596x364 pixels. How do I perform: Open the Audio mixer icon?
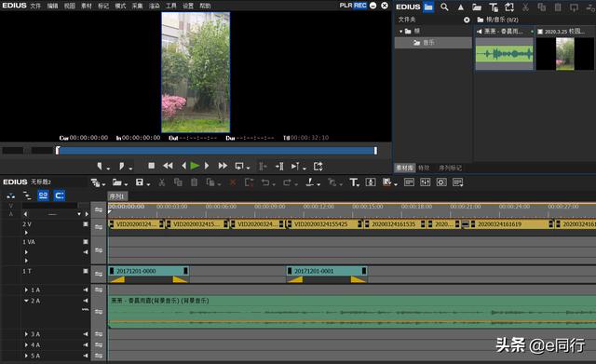[425, 182]
